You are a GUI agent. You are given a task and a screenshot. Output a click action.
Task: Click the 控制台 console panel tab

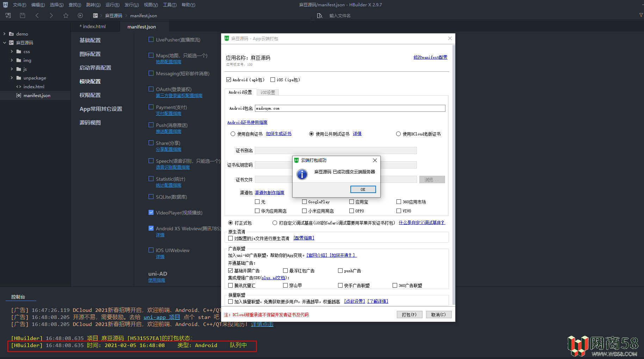coord(18,297)
